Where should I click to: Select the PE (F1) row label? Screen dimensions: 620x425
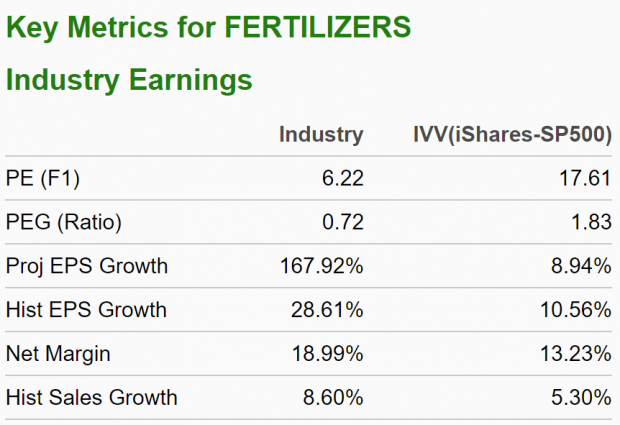click(x=43, y=179)
